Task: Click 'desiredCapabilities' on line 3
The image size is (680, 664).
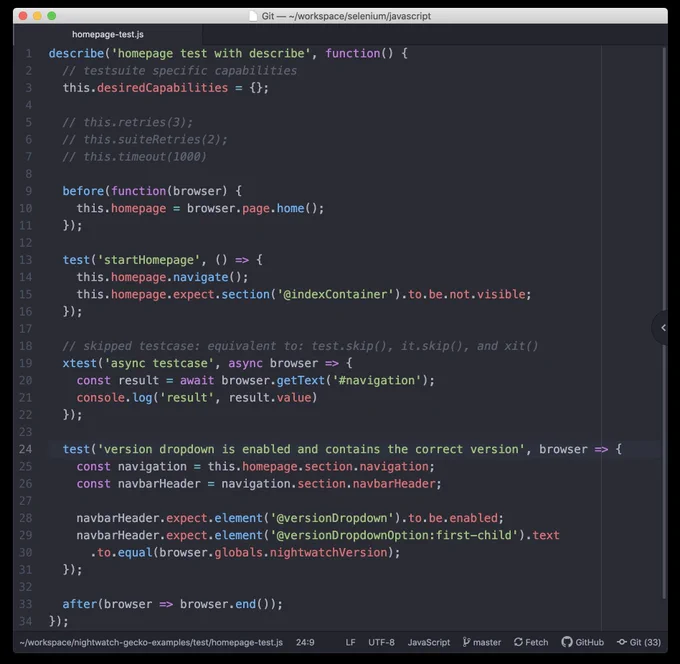Action: 163,88
